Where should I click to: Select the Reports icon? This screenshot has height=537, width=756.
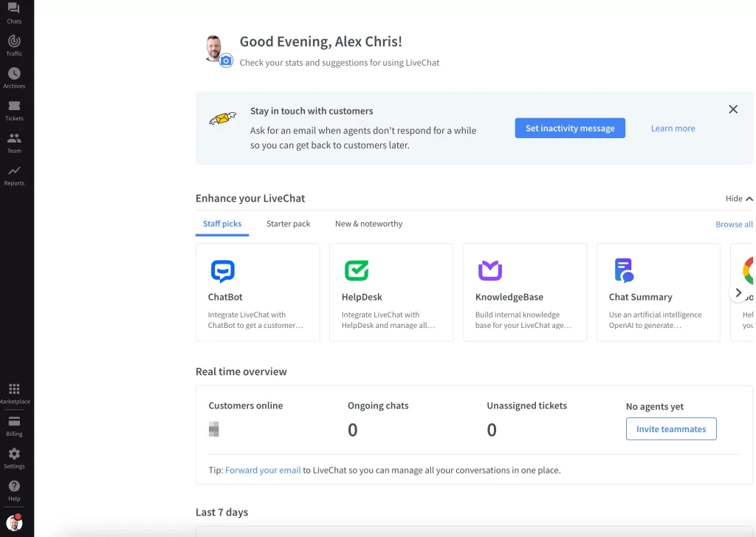tap(14, 171)
